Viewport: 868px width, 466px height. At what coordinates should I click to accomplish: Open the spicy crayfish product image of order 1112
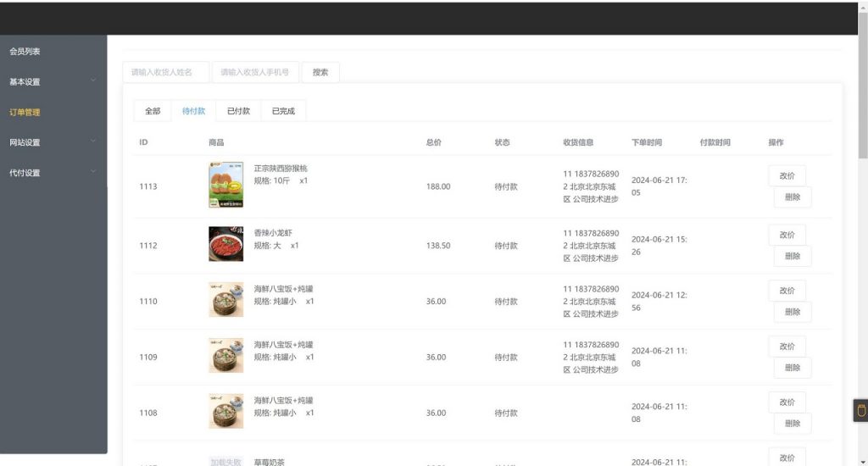point(225,244)
